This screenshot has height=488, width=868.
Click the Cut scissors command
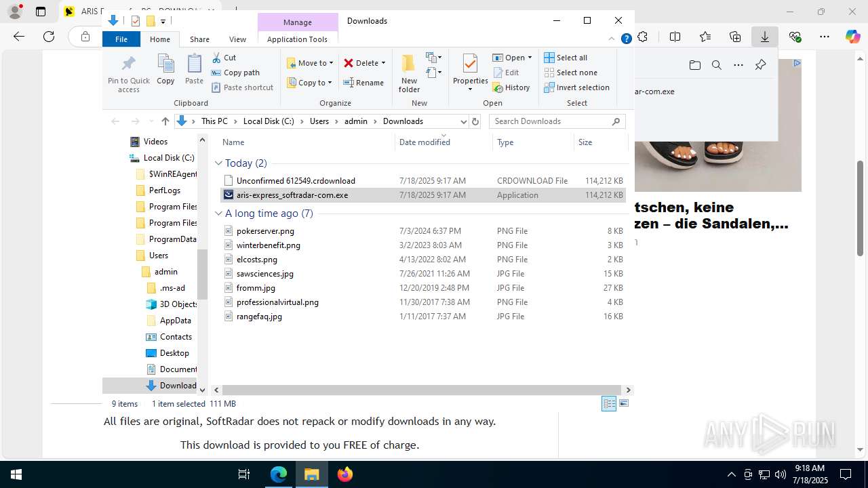tap(224, 58)
